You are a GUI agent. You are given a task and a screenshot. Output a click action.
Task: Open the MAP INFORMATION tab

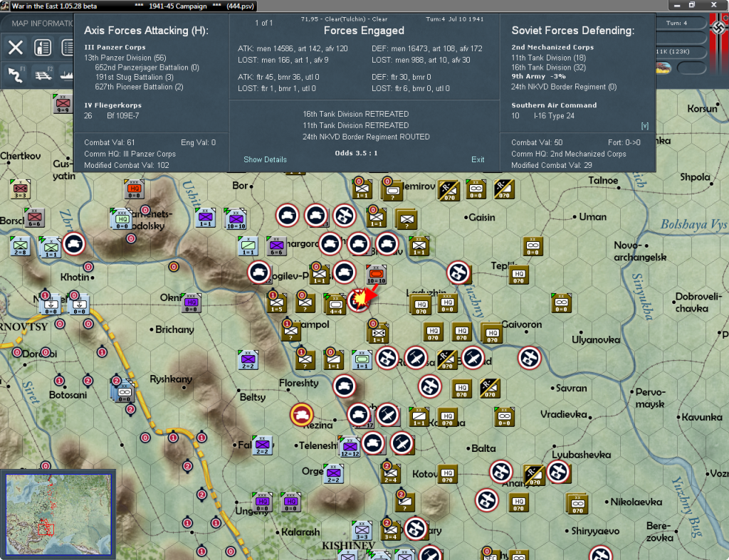tap(42, 23)
